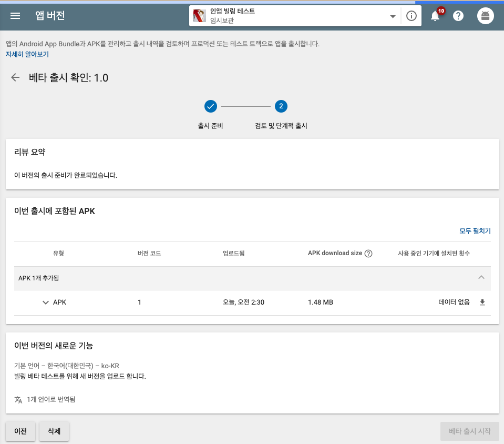Screen dimensions: 504x444
Task: Click the 1개 언어로 번역됨 text
Action: click(x=51, y=399)
